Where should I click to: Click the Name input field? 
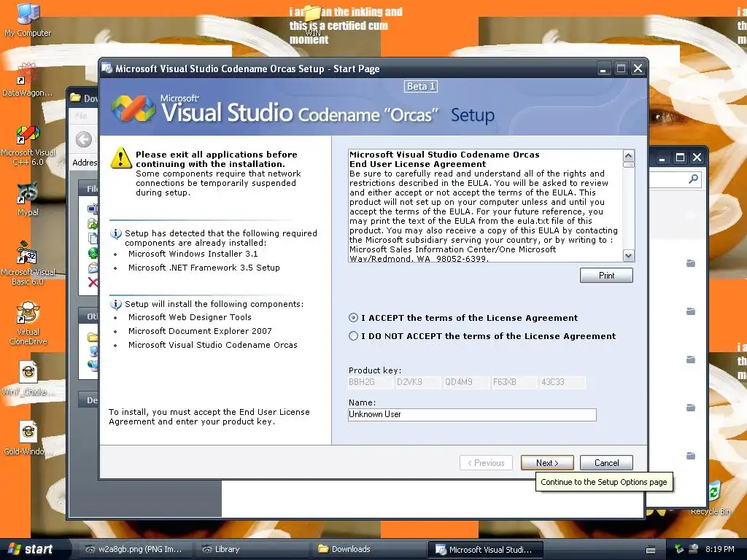pyautogui.click(x=472, y=414)
